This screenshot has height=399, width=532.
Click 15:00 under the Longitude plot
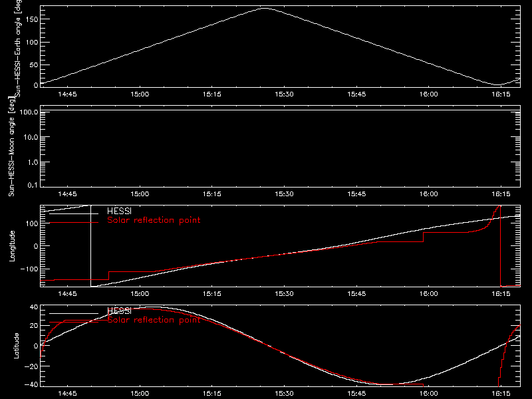point(140,294)
